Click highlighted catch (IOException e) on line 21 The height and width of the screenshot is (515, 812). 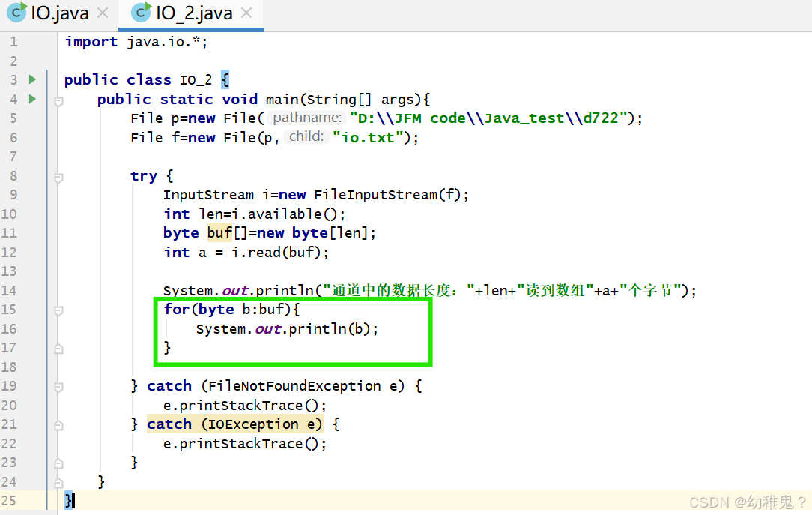(234, 424)
